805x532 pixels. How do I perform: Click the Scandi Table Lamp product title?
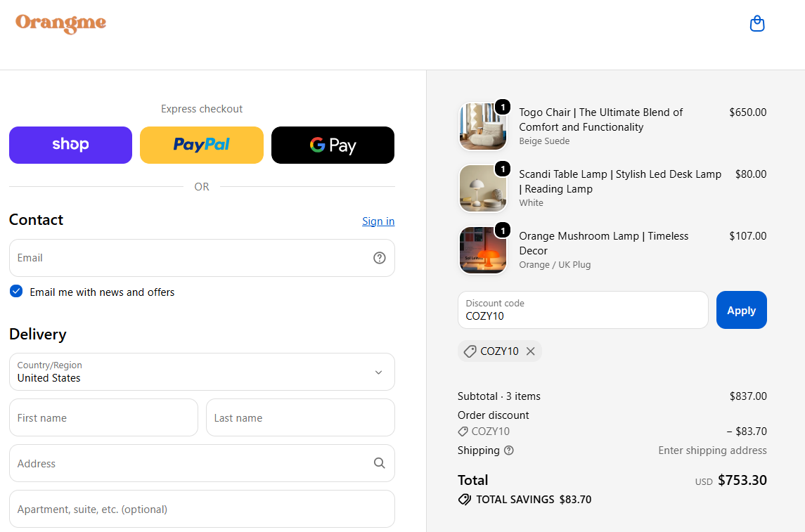tap(620, 181)
